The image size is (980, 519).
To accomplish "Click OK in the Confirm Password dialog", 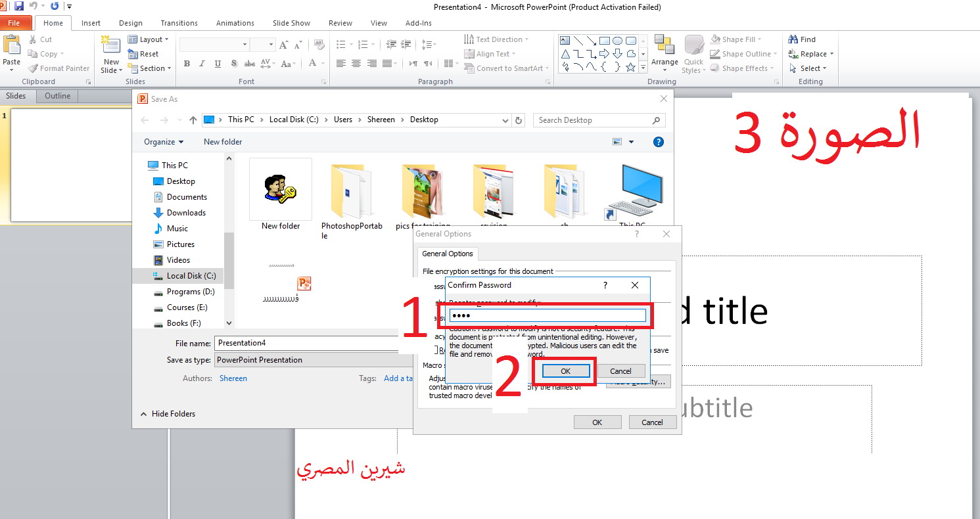I will 565,371.
